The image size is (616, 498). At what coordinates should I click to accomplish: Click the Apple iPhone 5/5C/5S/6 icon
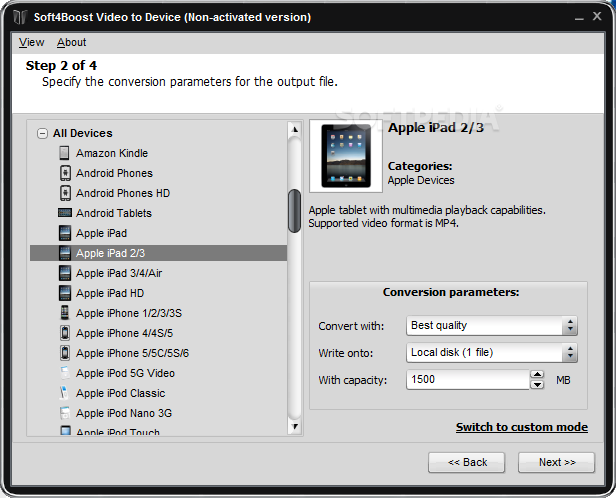point(65,353)
